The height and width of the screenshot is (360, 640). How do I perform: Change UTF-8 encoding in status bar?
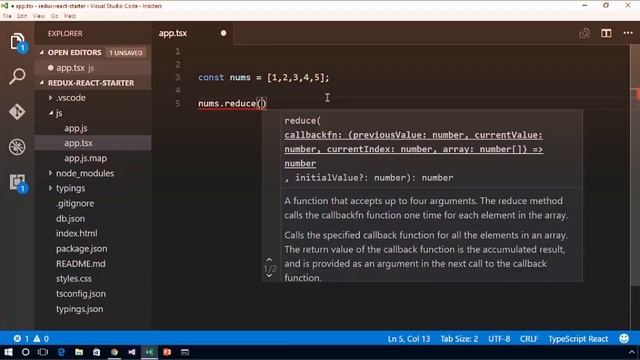[499, 339]
